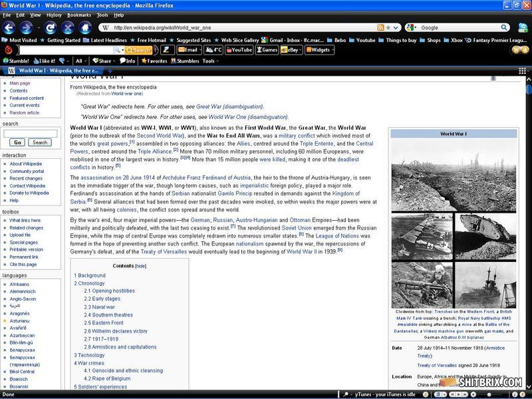Hide the Contents table via hide link

pyautogui.click(x=141, y=267)
